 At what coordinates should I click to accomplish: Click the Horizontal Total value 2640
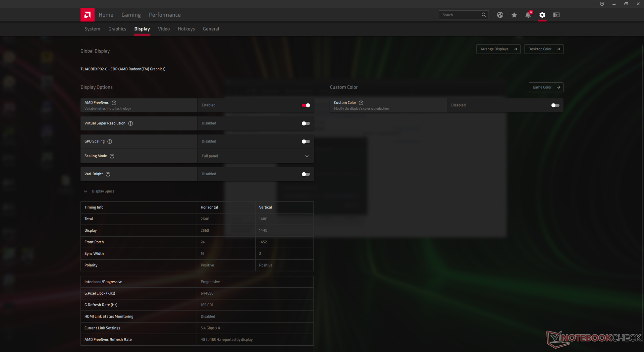(205, 219)
